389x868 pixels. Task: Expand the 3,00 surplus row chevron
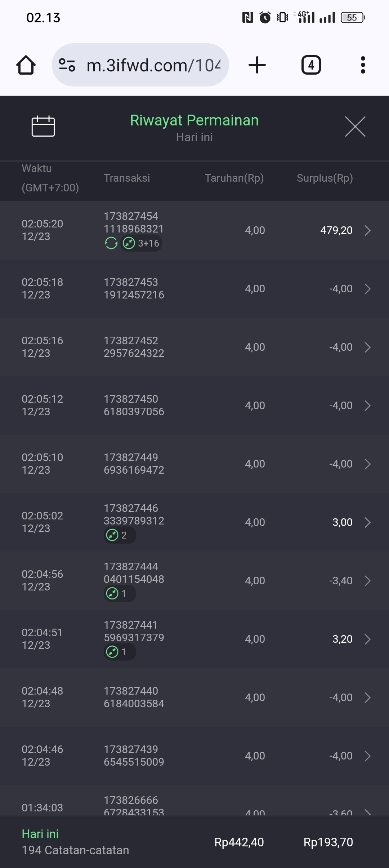click(x=367, y=522)
